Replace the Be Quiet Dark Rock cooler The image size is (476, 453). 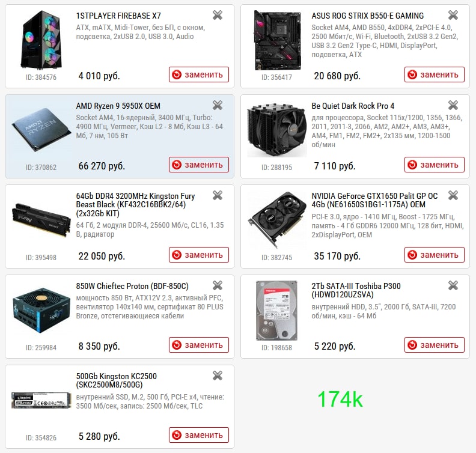435,165
